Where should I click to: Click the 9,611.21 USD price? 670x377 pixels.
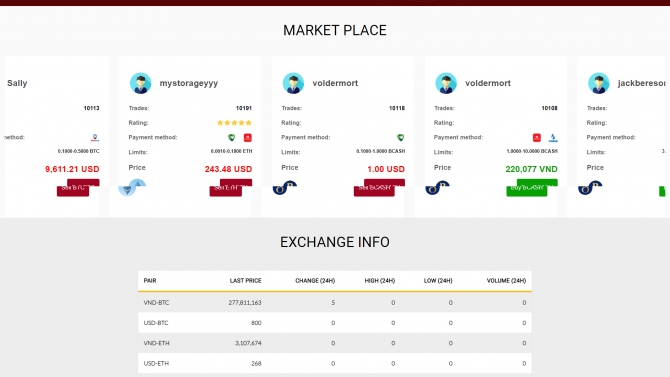click(72, 169)
